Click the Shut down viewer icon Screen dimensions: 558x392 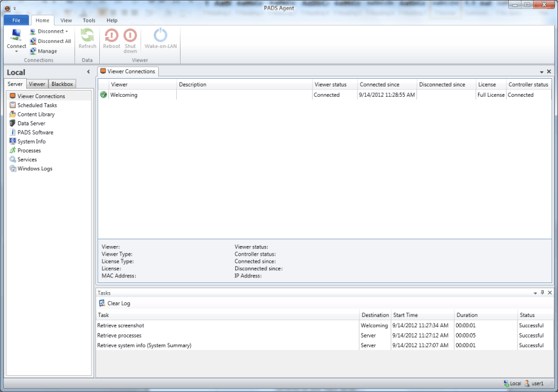[x=130, y=35]
